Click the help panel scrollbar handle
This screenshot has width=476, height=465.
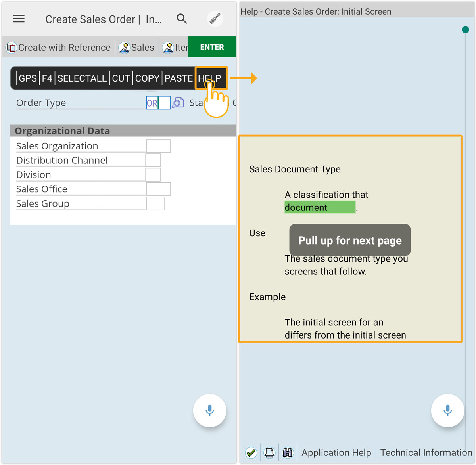click(465, 30)
